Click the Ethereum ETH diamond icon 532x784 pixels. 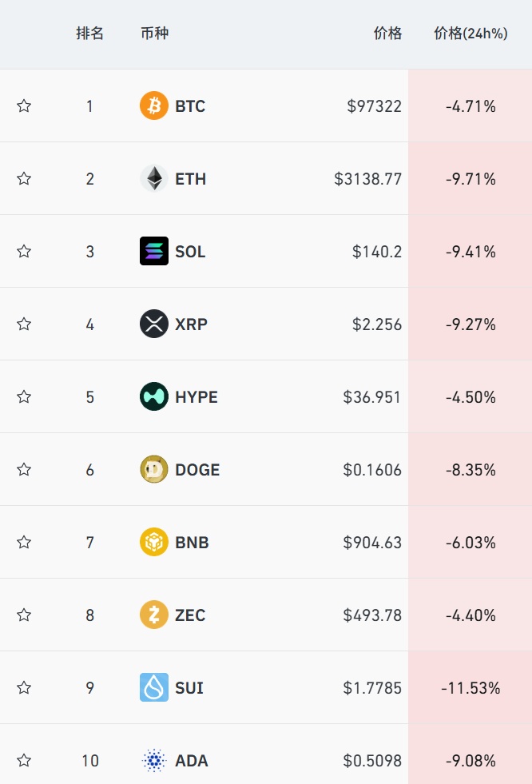153,178
